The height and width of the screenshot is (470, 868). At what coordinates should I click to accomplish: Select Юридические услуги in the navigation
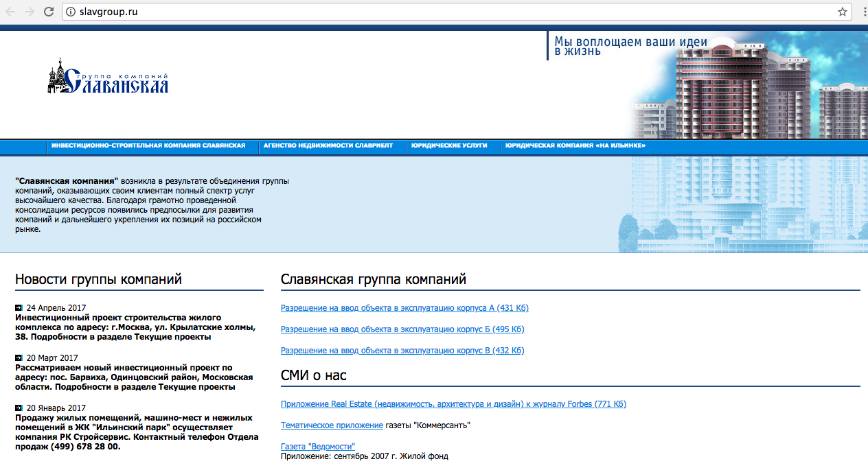pos(448,145)
